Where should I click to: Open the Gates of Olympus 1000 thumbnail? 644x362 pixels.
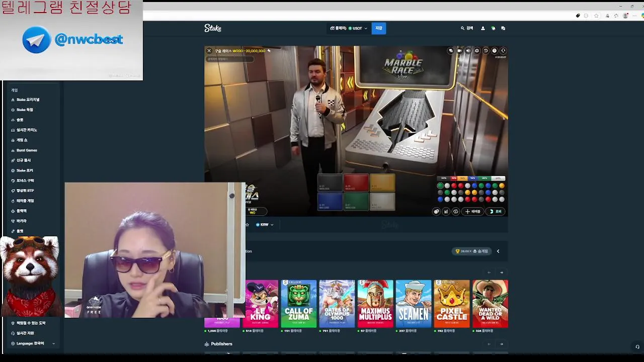[337, 304]
